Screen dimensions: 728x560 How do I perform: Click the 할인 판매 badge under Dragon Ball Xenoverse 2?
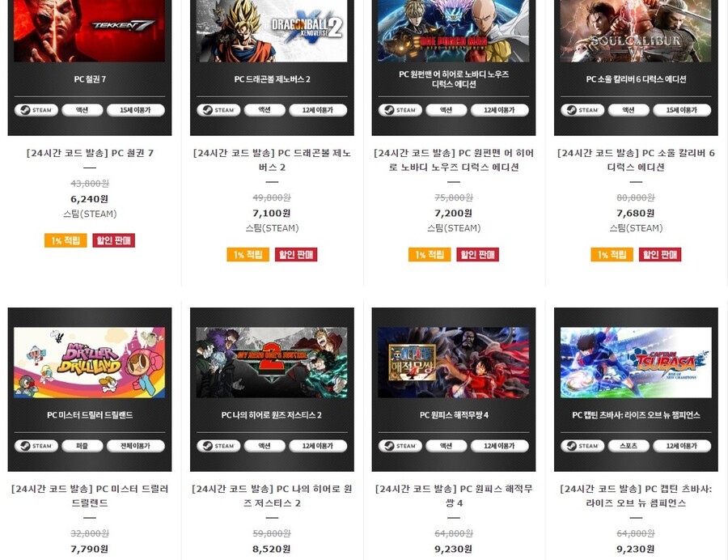point(296,254)
